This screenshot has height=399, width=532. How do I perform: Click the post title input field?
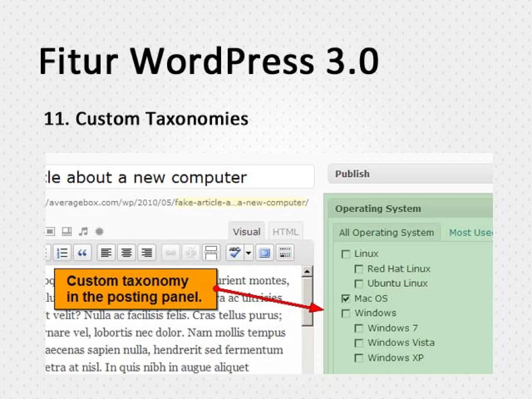click(x=180, y=177)
